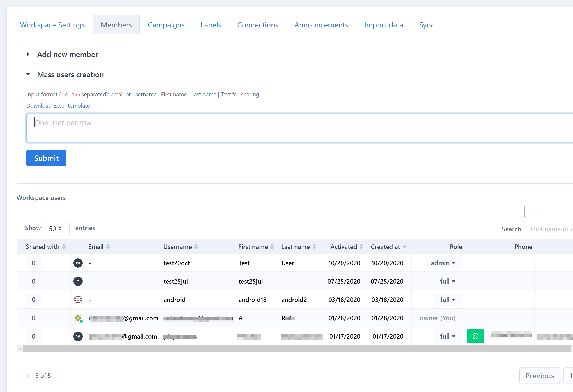Submit the mass users creation form

pos(46,158)
